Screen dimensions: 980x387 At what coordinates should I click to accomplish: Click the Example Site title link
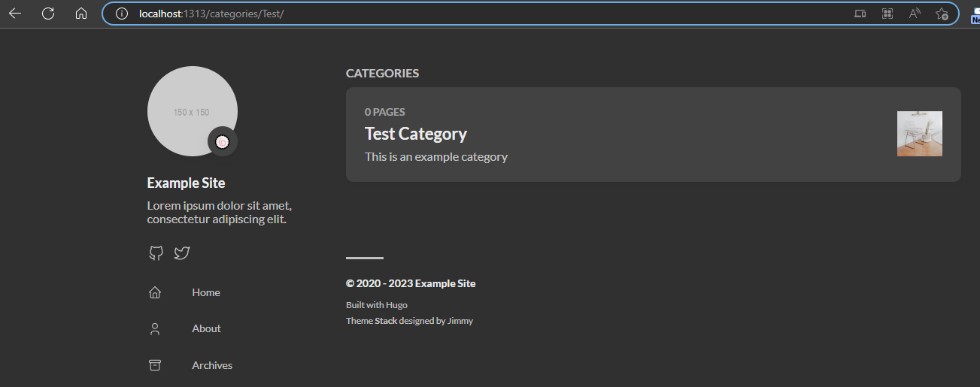tap(186, 183)
